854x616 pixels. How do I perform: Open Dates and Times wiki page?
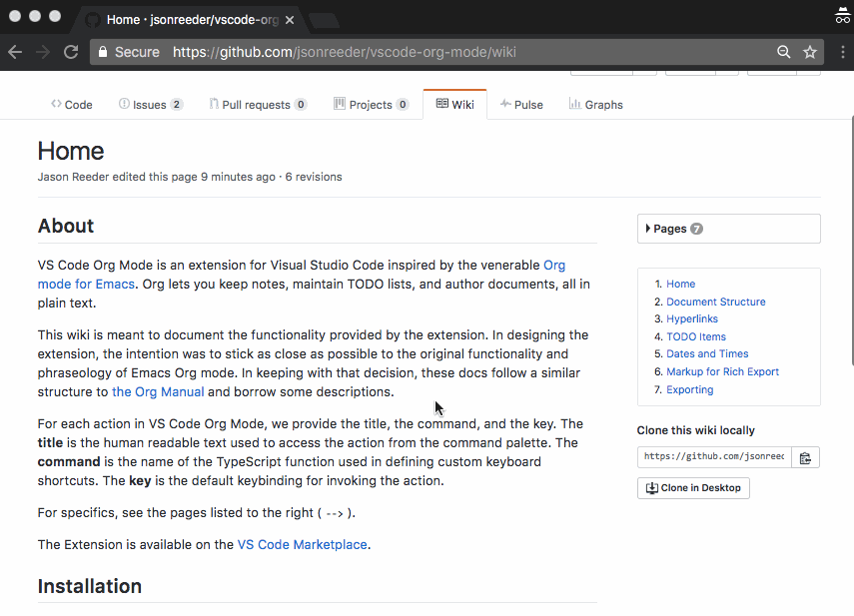707,353
